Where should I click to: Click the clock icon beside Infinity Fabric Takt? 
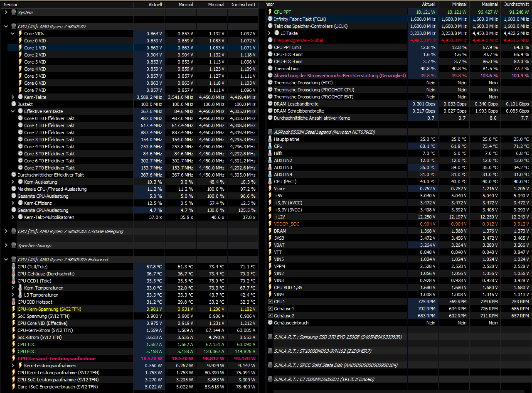pos(271,19)
